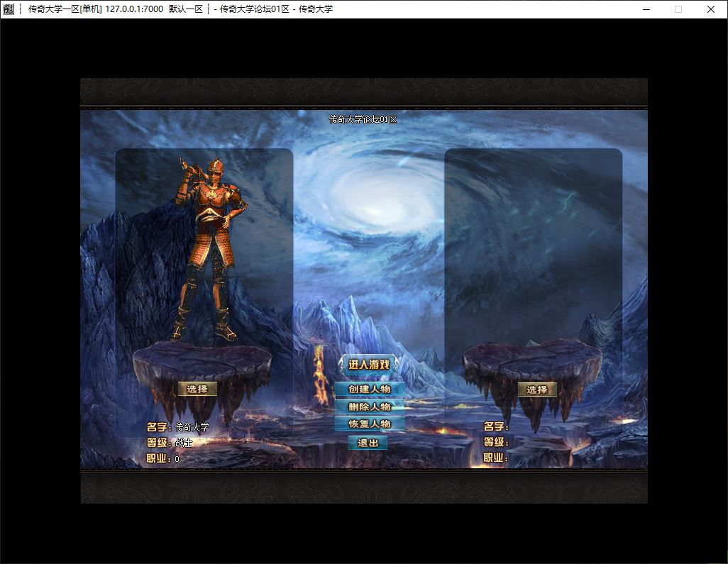The height and width of the screenshot is (564, 728).
Task: Close the game window
Action: [x=710, y=9]
